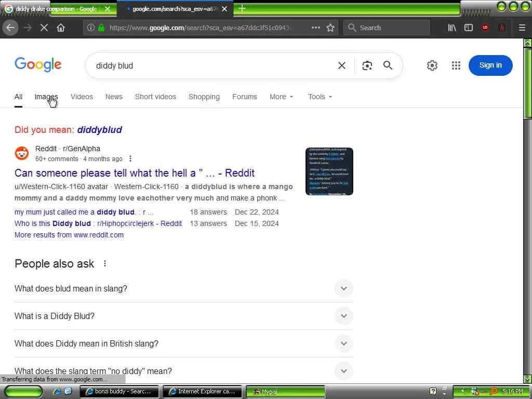Close the google.com/search tab
The image size is (532, 399).
click(x=224, y=9)
